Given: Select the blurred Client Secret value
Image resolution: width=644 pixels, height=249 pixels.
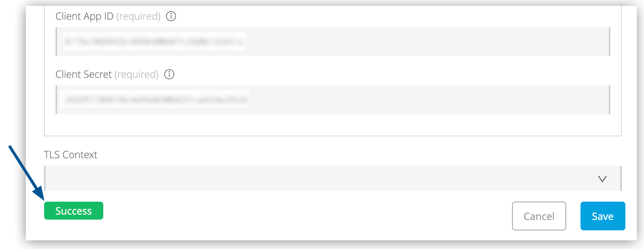Looking at the screenshot, I should click(154, 99).
